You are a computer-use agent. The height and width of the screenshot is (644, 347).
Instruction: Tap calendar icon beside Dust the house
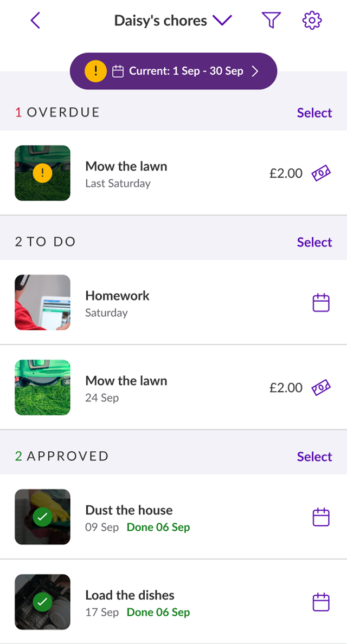(321, 517)
